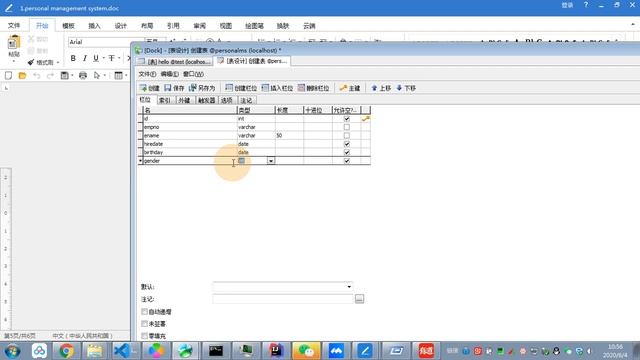Toggle allow-null checkbox for ename row
Image resolution: width=640 pixels, height=360 pixels.
(347, 136)
